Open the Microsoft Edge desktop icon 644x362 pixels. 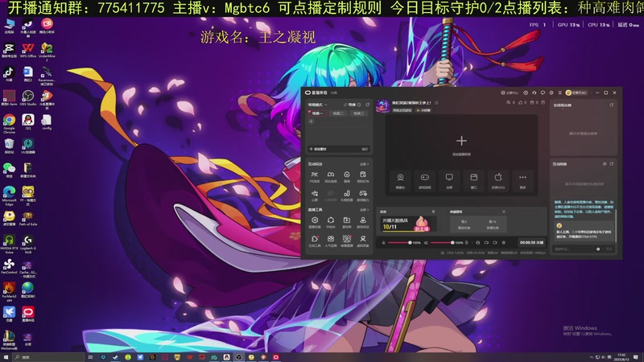(x=9, y=195)
